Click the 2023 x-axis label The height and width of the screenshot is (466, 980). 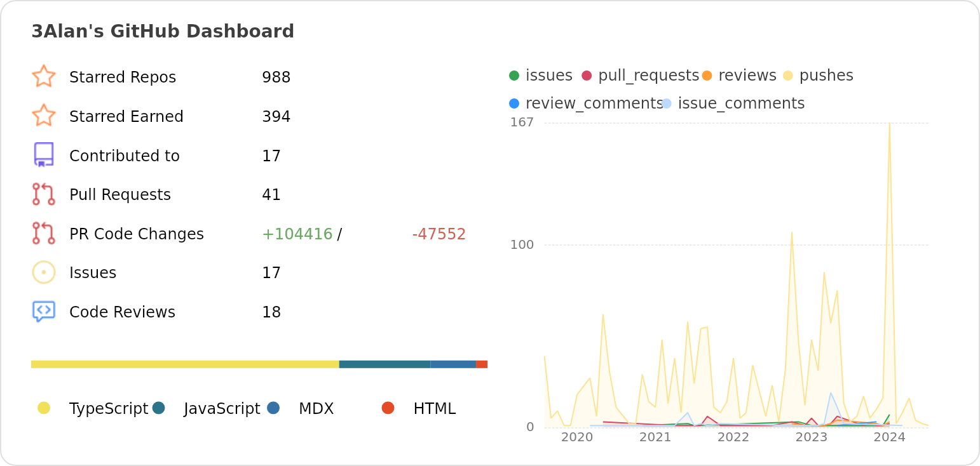[812, 437]
